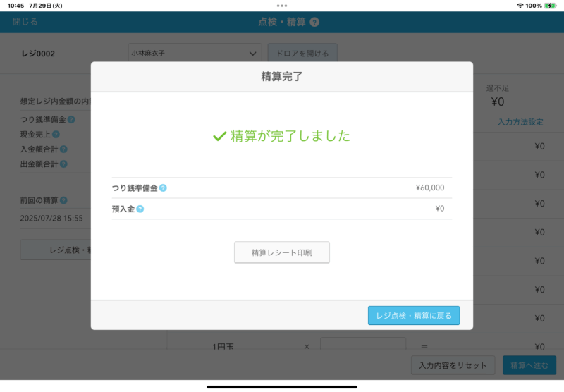This screenshot has height=392, width=564.
Task: Open the 入力方法設定 link
Action: pyautogui.click(x=520, y=122)
